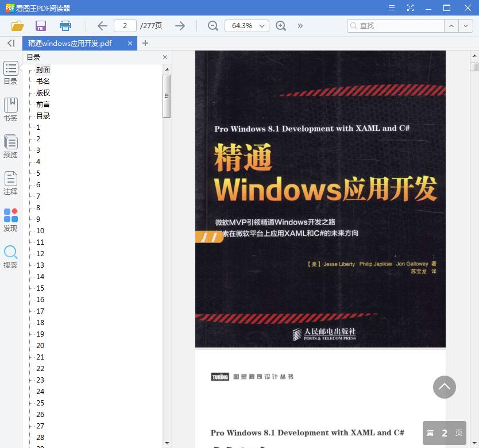Jump to top with the round up-arrow button
This screenshot has width=479, height=448.
[444, 387]
